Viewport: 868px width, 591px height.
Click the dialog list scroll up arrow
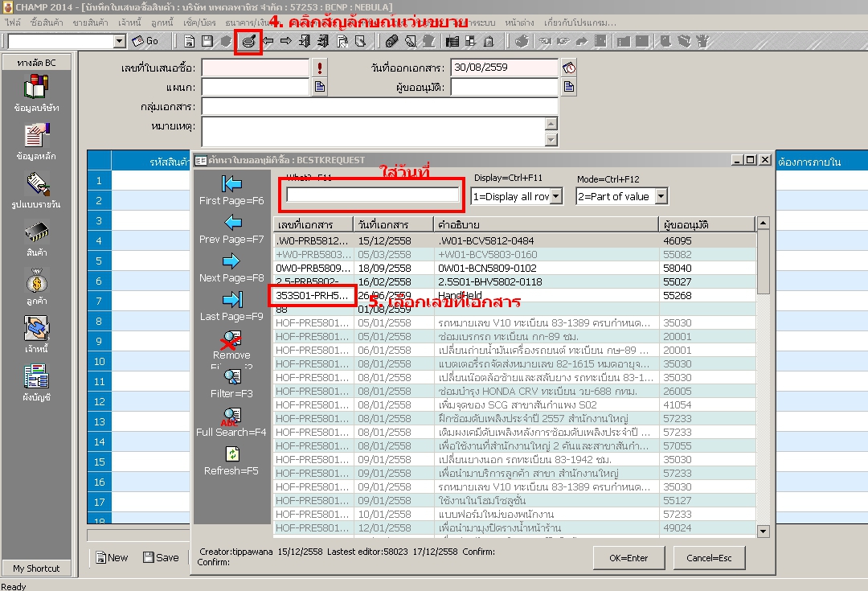(x=763, y=224)
